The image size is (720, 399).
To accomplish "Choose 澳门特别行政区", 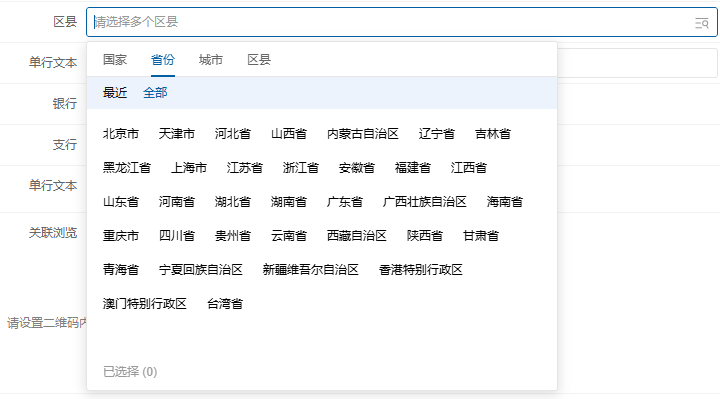I will (145, 303).
